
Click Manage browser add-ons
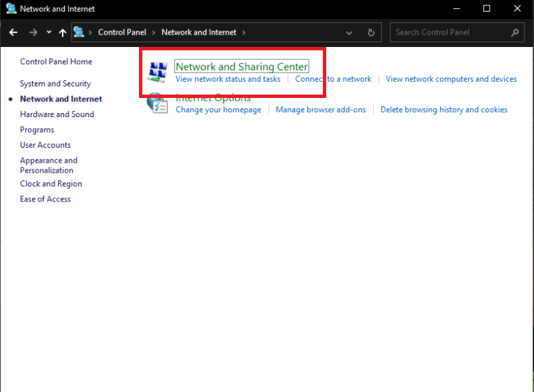click(x=321, y=110)
